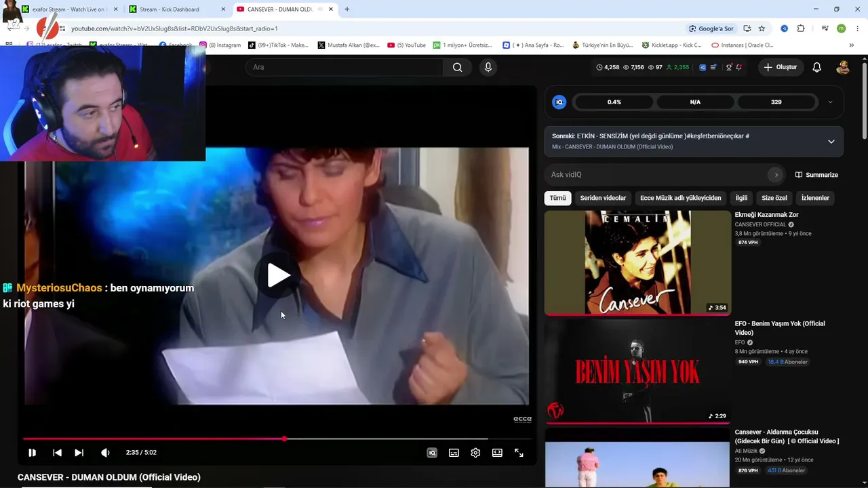Open the 'Benim Yaşım Yok' video thumbnail
868x488 pixels.
pos(637,371)
